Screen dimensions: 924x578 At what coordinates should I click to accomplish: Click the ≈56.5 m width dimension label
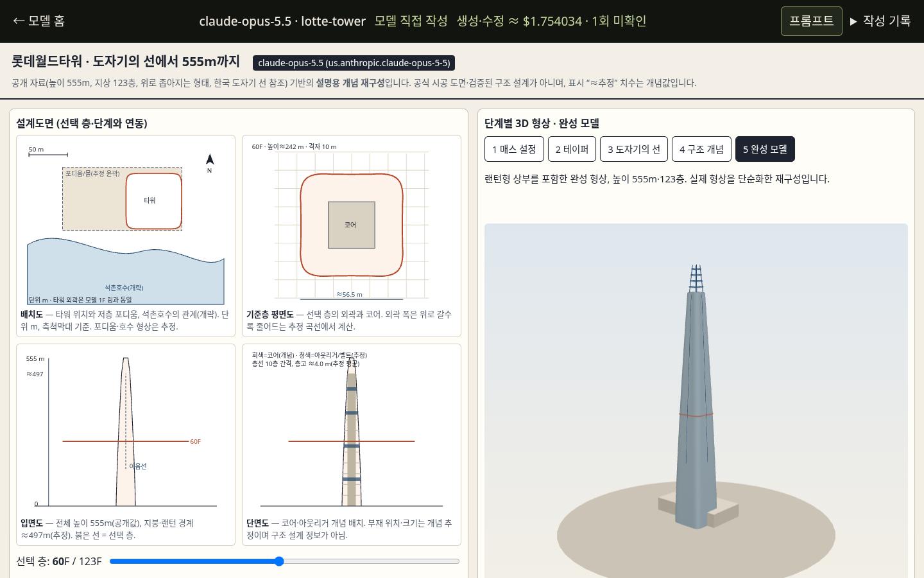[x=350, y=295]
